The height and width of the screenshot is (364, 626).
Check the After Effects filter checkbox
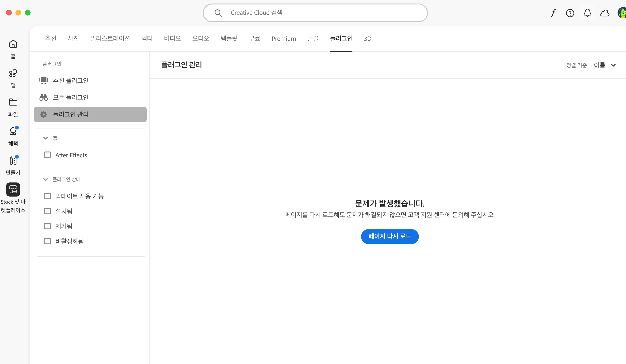pyautogui.click(x=47, y=155)
